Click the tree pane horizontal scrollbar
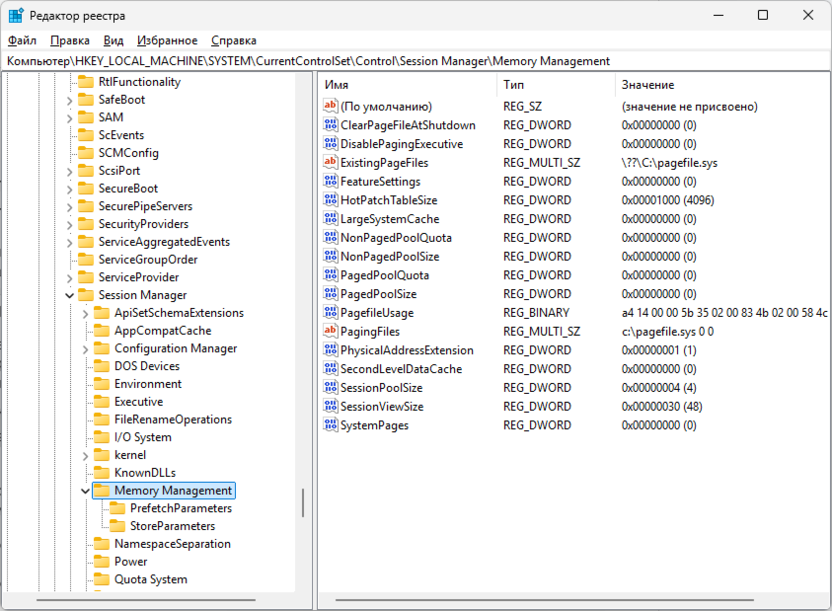This screenshot has width=832, height=611. point(146,600)
